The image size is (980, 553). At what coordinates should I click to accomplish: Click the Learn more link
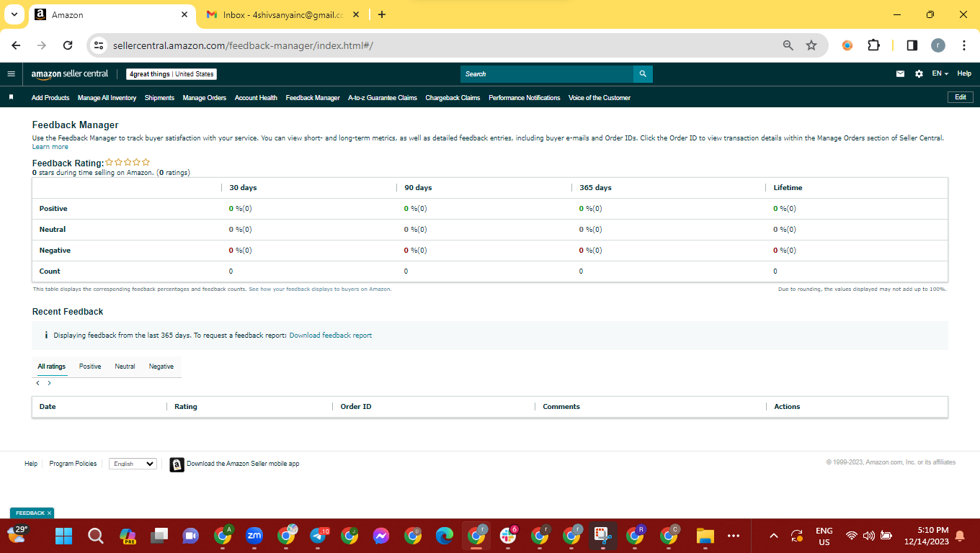50,147
